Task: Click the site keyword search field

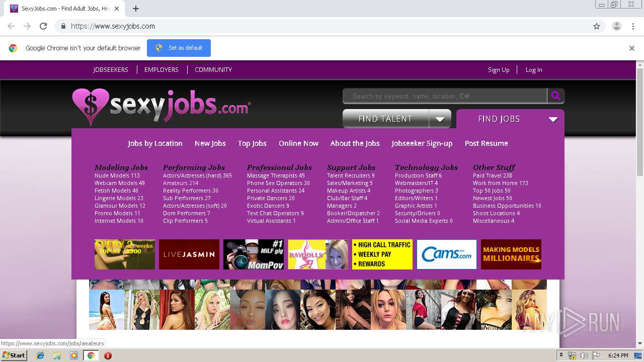Action: (445, 96)
